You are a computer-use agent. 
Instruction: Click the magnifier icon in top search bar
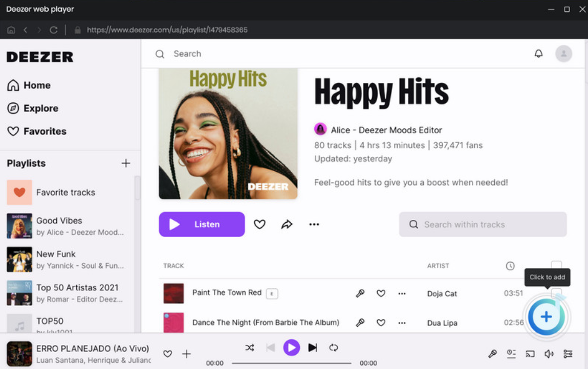[x=160, y=54]
